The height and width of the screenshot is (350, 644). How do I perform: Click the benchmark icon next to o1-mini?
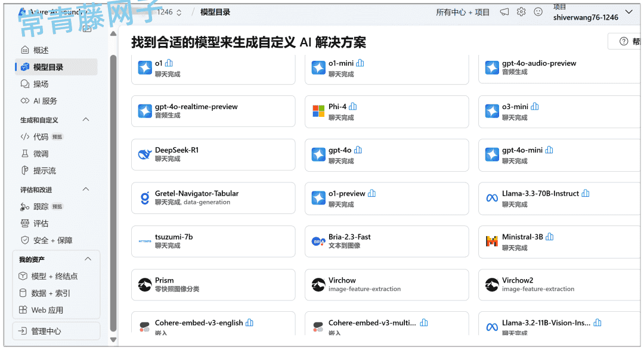point(360,63)
